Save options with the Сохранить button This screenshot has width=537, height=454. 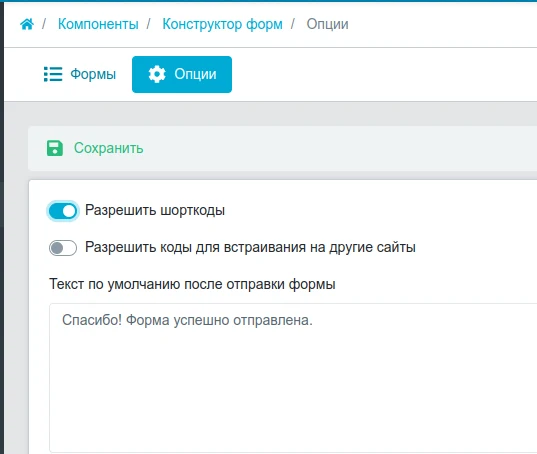pos(95,148)
